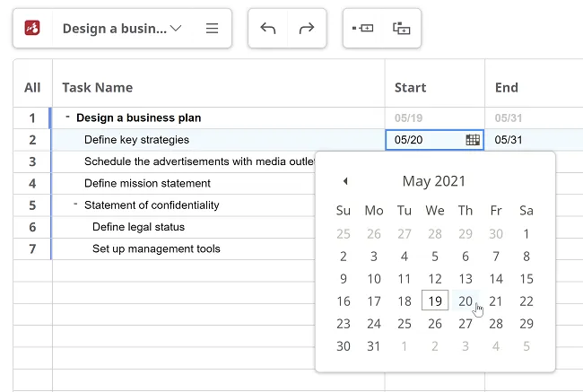Go to previous month in calendar
The image size is (583, 392).
click(x=345, y=181)
